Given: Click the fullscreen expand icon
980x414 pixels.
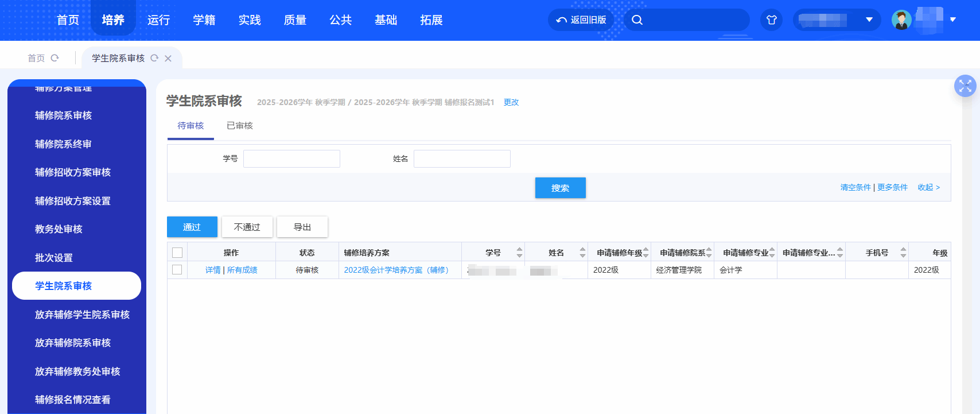Looking at the screenshot, I should [965, 86].
